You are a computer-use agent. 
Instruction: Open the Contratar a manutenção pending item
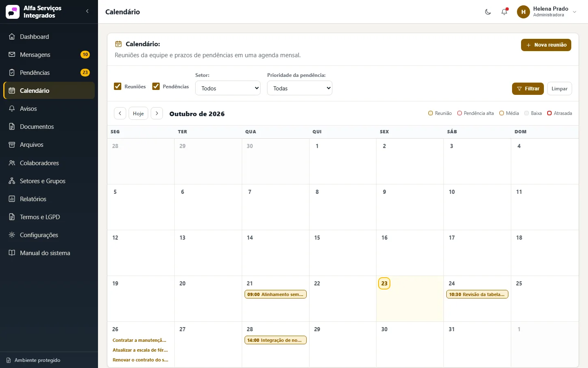(x=141, y=340)
